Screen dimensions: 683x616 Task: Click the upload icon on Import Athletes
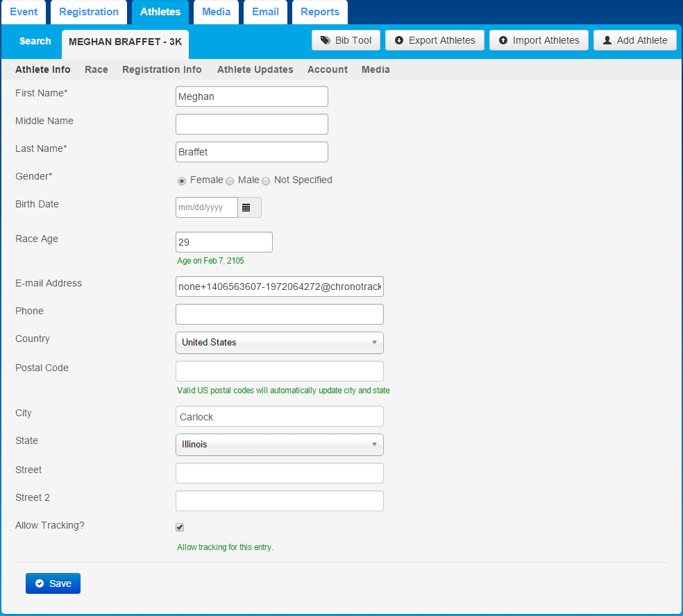503,40
